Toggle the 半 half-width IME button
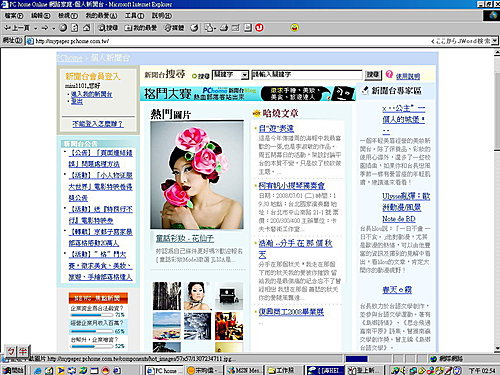The image size is (500, 375). [x=22, y=351]
